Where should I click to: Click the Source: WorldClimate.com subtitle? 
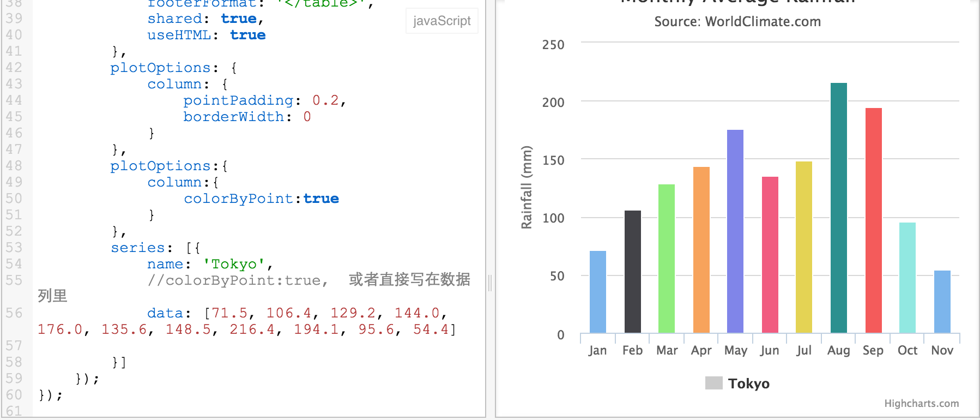click(737, 22)
